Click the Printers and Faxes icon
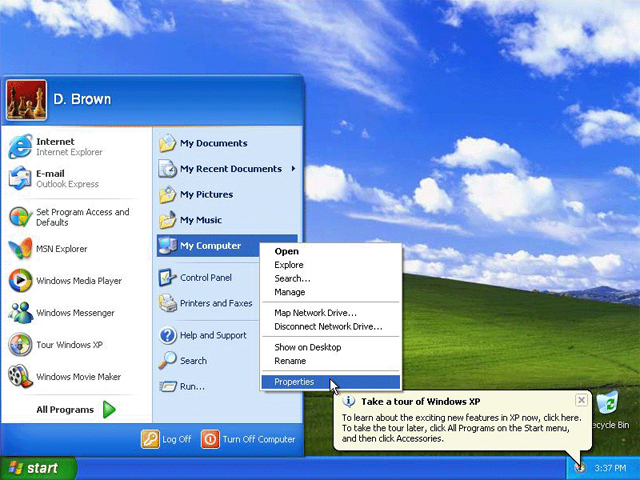The width and height of the screenshot is (640, 480). click(x=167, y=303)
